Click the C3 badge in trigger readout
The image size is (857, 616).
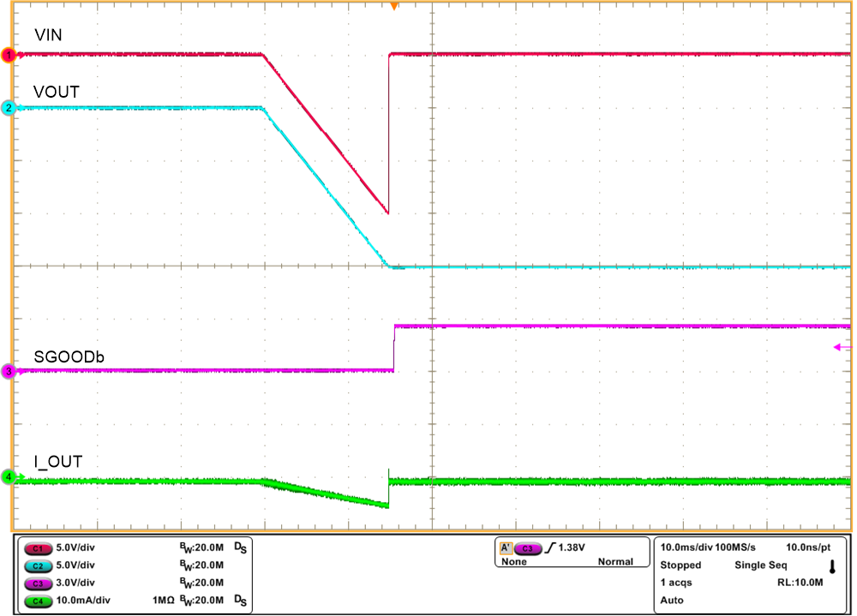point(526,546)
